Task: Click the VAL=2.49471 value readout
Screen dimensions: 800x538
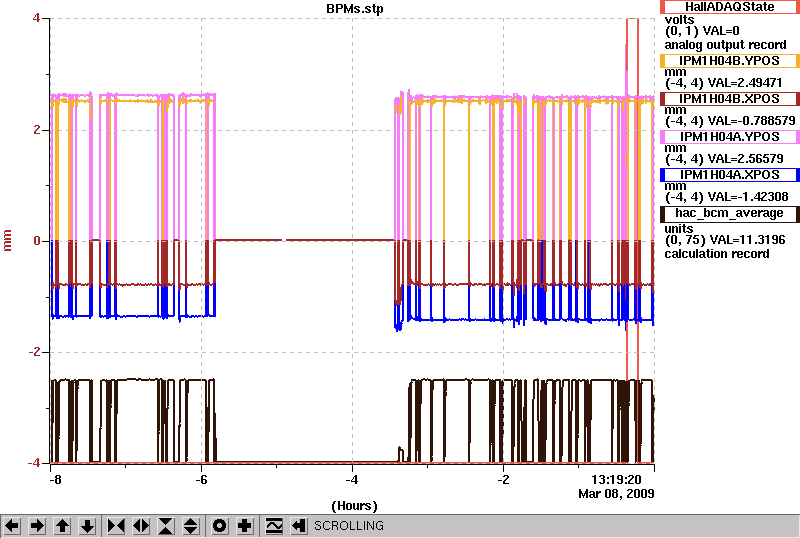Action: click(745, 83)
